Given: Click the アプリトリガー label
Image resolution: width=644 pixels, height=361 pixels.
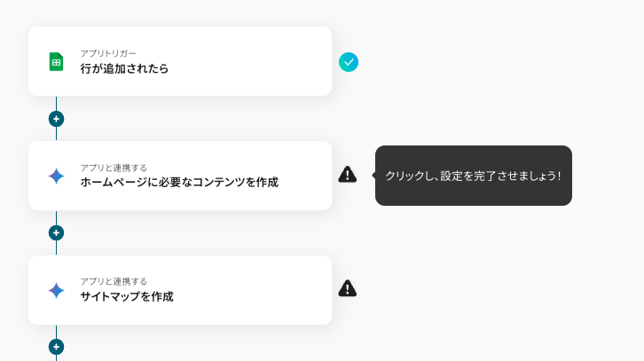Looking at the screenshot, I should [x=108, y=53].
